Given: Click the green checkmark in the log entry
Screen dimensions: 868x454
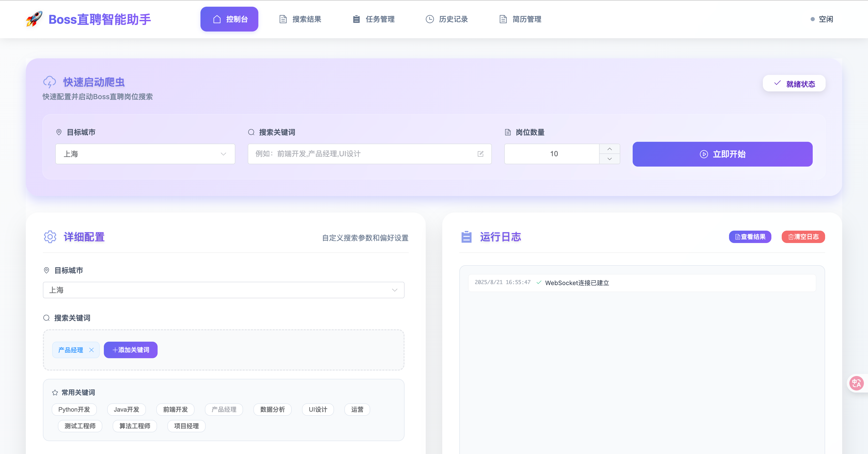Looking at the screenshot, I should tap(539, 282).
